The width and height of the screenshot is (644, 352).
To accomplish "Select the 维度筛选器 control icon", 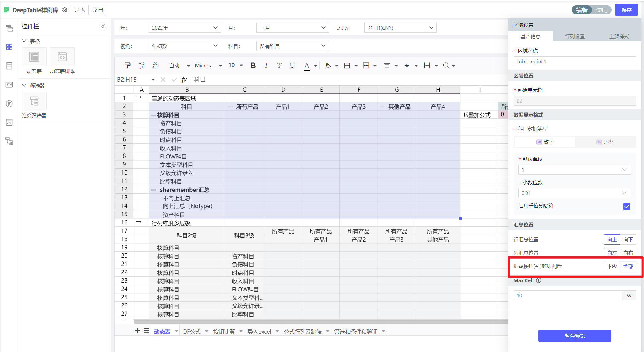I will click(x=34, y=101).
